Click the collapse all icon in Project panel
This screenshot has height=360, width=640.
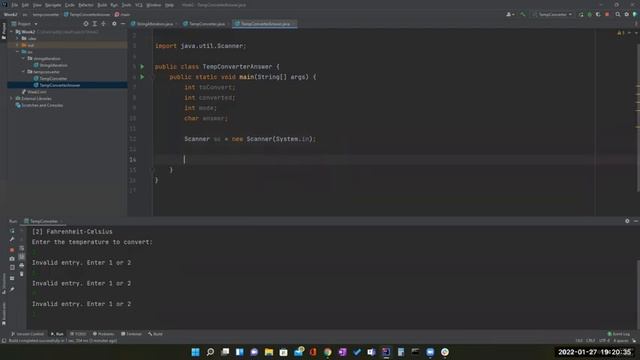(104, 24)
